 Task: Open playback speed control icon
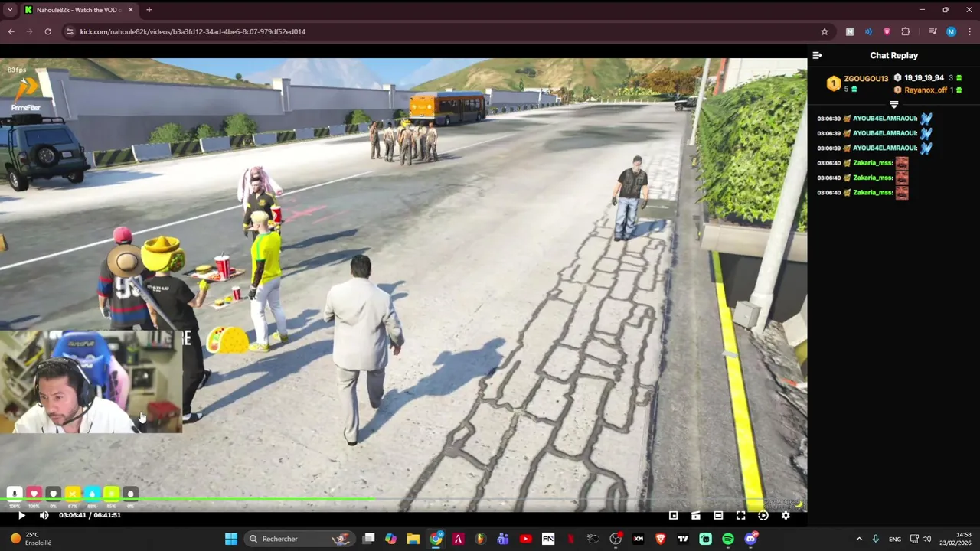pyautogui.click(x=763, y=516)
